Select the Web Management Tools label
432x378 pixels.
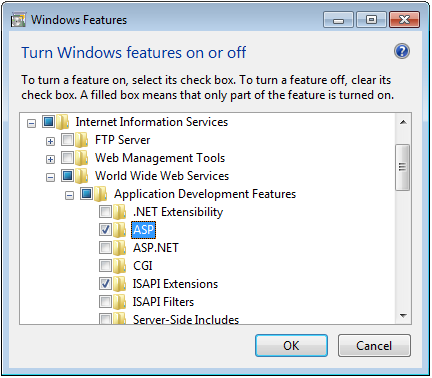click(x=160, y=158)
